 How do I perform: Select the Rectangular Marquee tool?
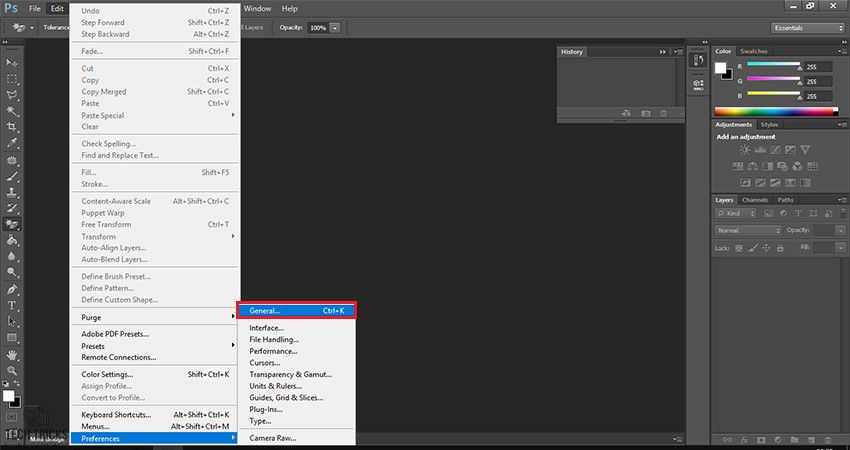point(11,79)
